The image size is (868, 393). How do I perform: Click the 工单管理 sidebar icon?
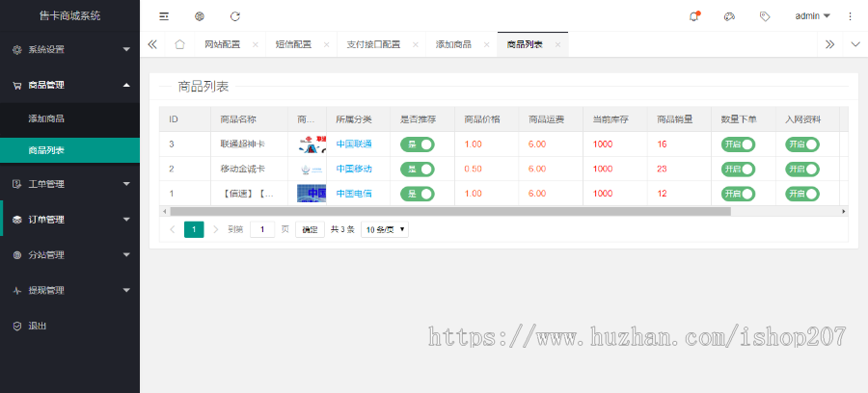[x=17, y=184]
